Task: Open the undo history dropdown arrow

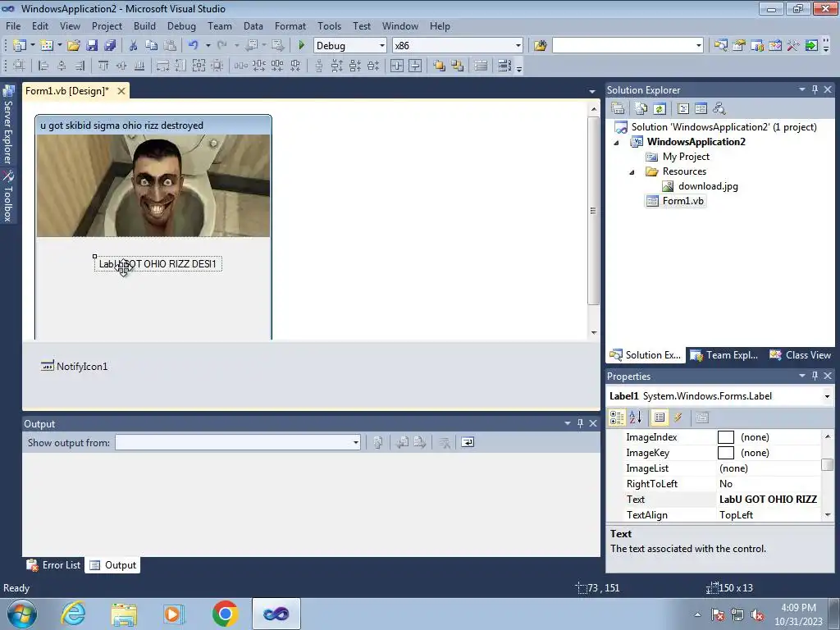Action: (208, 46)
